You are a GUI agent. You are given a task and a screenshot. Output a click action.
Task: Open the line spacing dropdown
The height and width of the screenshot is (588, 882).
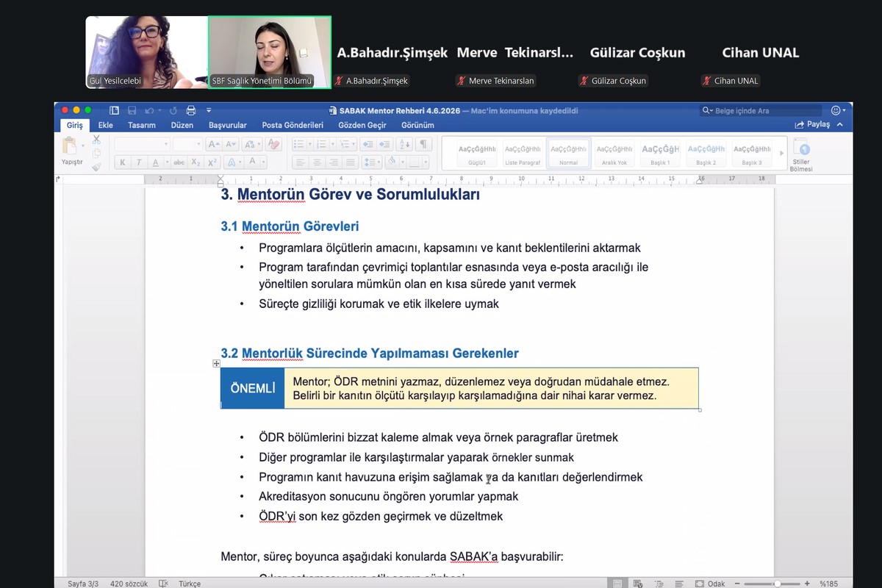(373, 162)
